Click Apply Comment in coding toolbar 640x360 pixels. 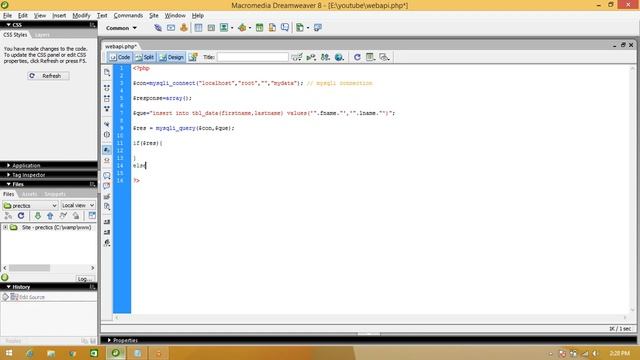point(107,176)
